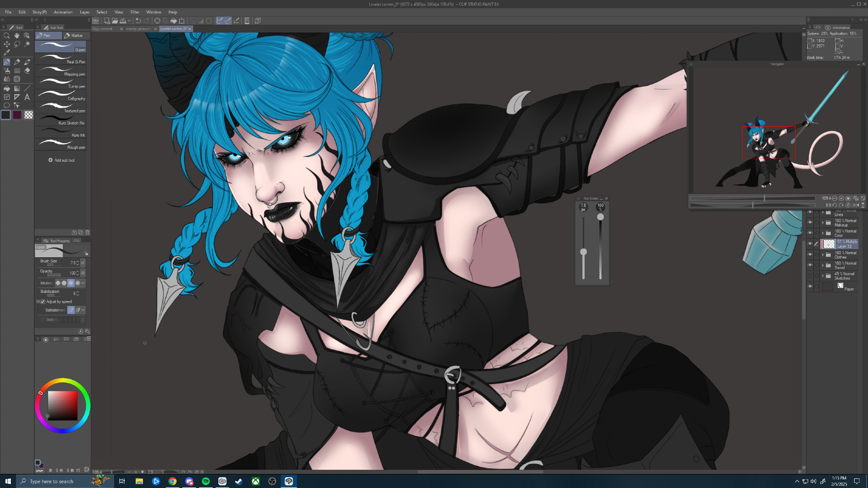Select the Zoom magnifier tool
Image resolution: width=868 pixels, height=488 pixels.
pos(7,36)
